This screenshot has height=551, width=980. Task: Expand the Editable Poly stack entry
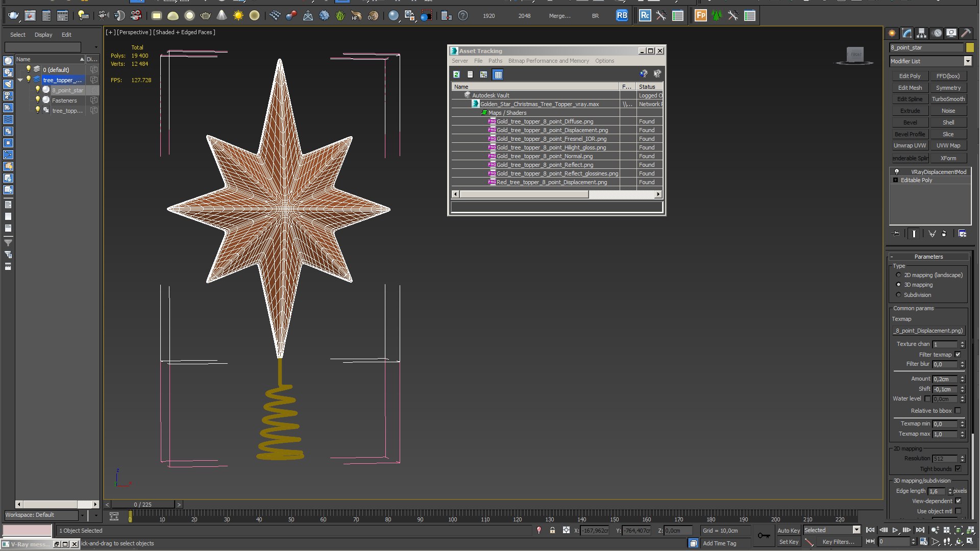(895, 180)
